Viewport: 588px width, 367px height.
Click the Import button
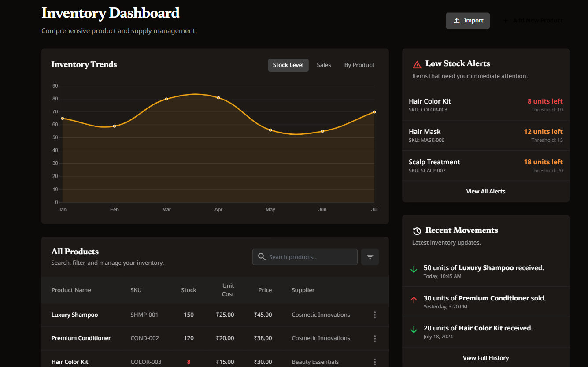(468, 21)
